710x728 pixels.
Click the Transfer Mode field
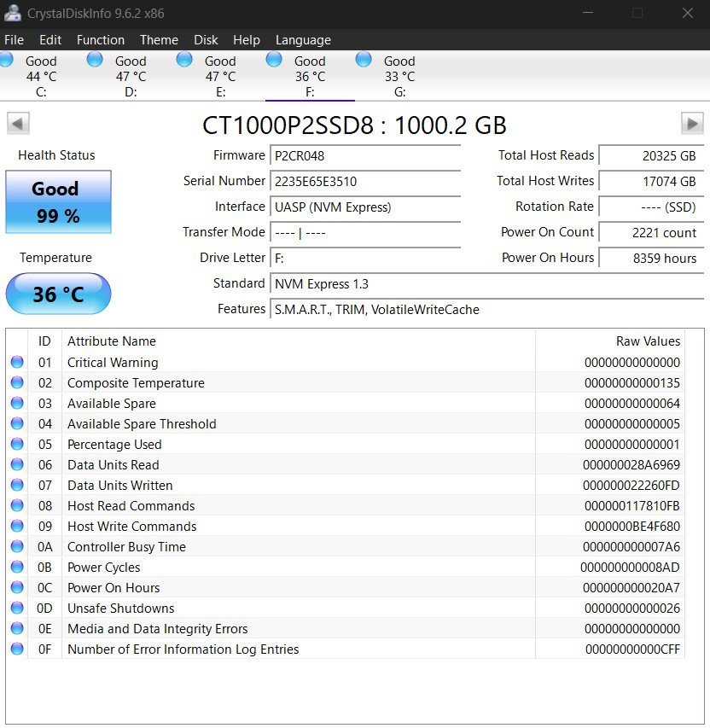[365, 232]
